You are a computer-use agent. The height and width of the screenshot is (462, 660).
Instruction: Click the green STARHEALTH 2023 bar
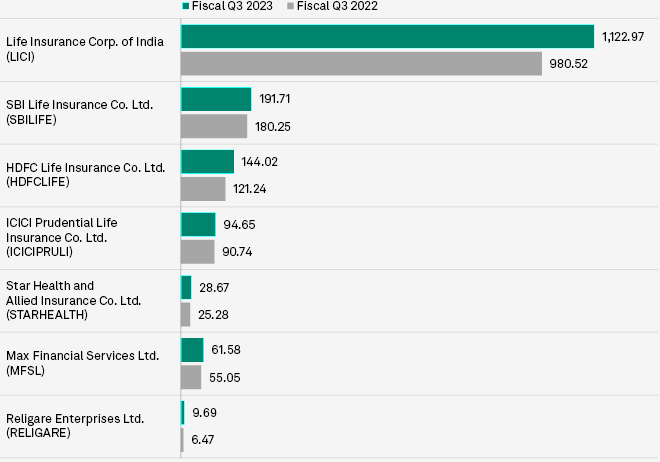click(x=186, y=287)
